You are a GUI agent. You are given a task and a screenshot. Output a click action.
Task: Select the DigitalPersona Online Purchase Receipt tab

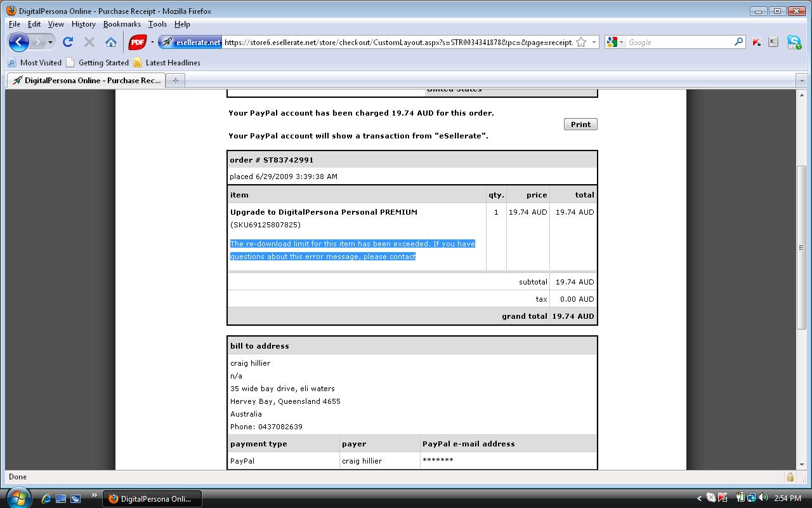[86, 81]
